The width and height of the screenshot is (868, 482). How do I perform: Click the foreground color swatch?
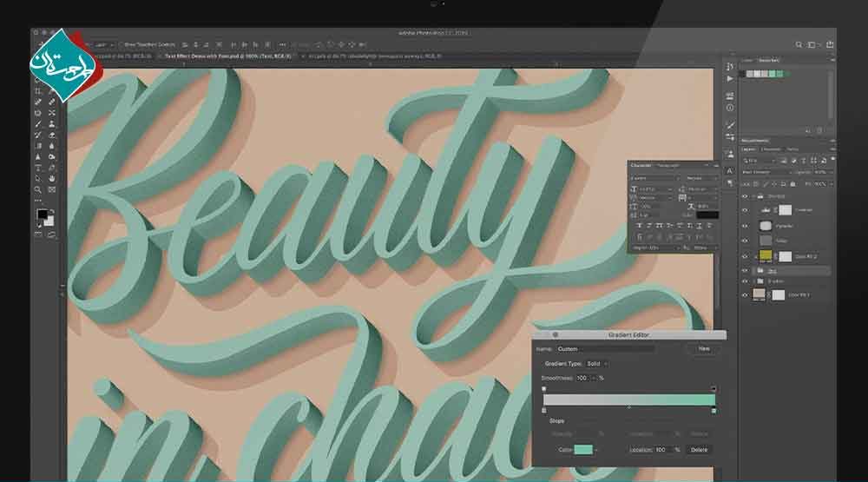(x=42, y=215)
